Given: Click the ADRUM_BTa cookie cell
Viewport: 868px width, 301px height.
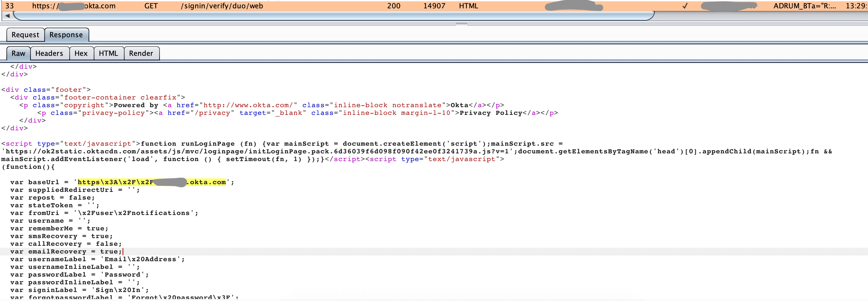Looking at the screenshot, I should (x=805, y=6).
